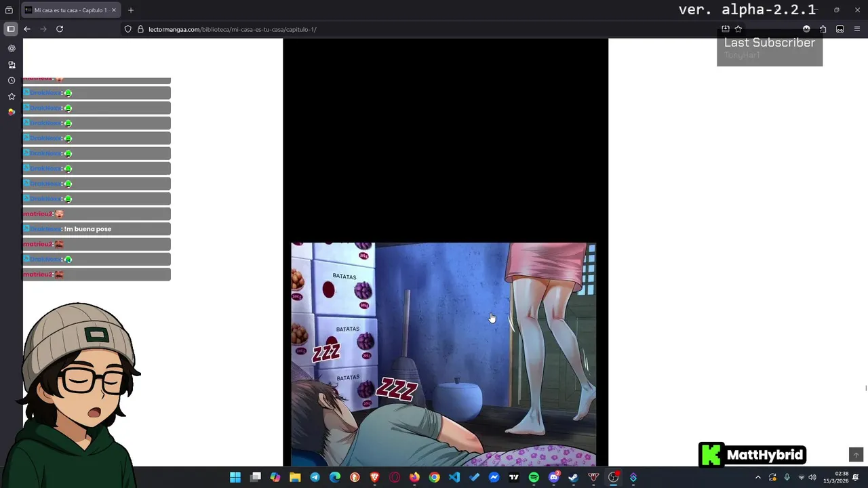Open Visual Studio Code from the taskbar
The width and height of the screenshot is (868, 488).
pos(454,477)
